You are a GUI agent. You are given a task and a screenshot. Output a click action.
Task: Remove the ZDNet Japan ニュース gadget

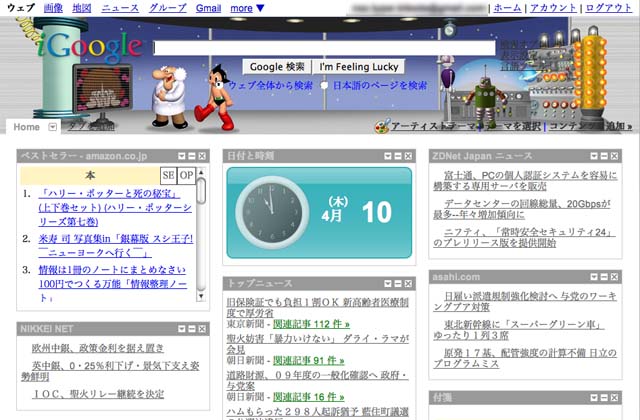click(614, 156)
